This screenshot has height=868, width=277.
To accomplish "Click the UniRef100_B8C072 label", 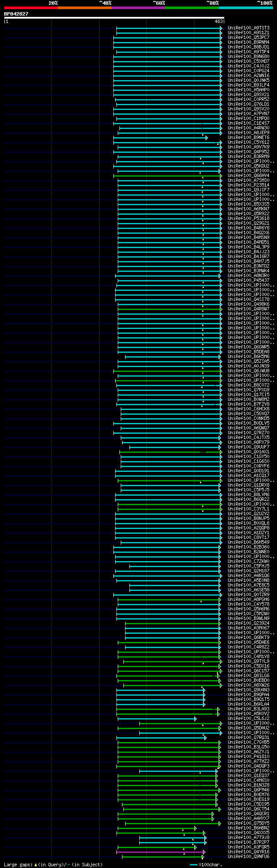I will pos(248,385).
